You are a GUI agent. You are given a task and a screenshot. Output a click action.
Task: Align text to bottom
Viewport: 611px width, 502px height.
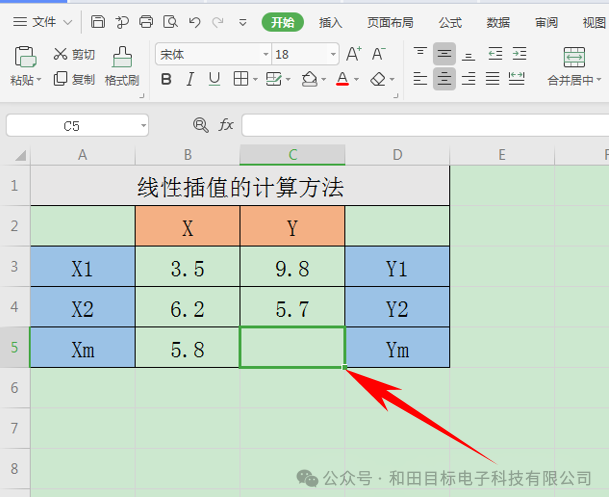(468, 55)
